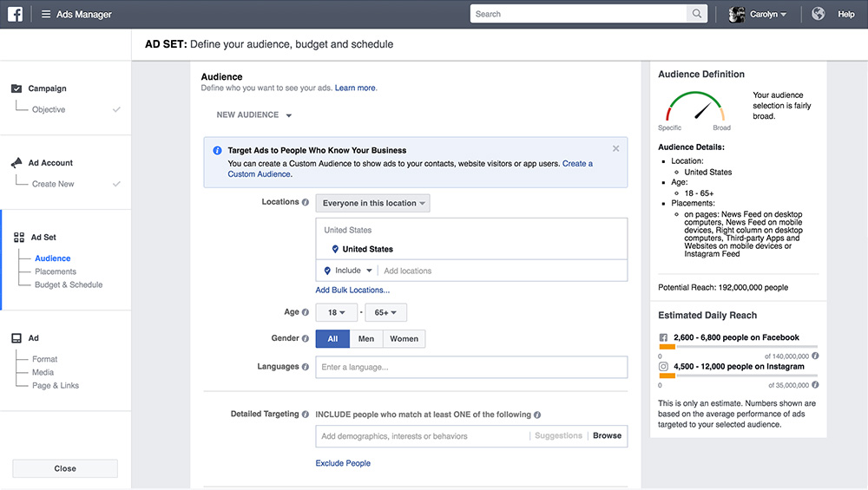Click 'Potential Reach: 192,000,000 people' text

(x=723, y=288)
